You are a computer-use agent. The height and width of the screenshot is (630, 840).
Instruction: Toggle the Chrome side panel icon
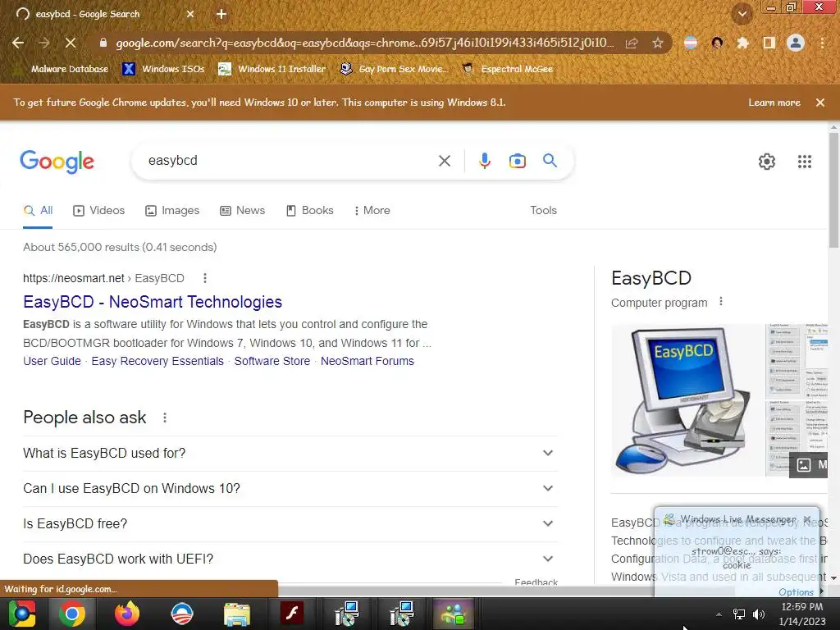coord(769,43)
